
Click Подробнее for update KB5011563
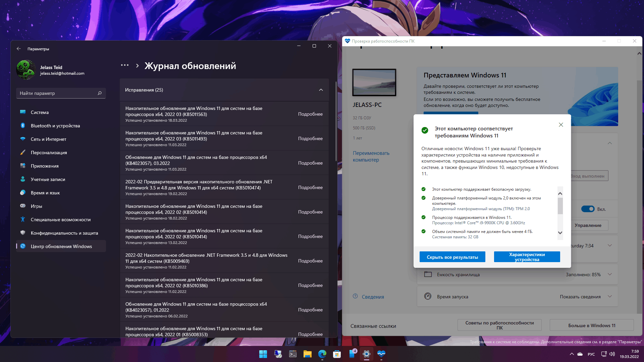[310, 114]
